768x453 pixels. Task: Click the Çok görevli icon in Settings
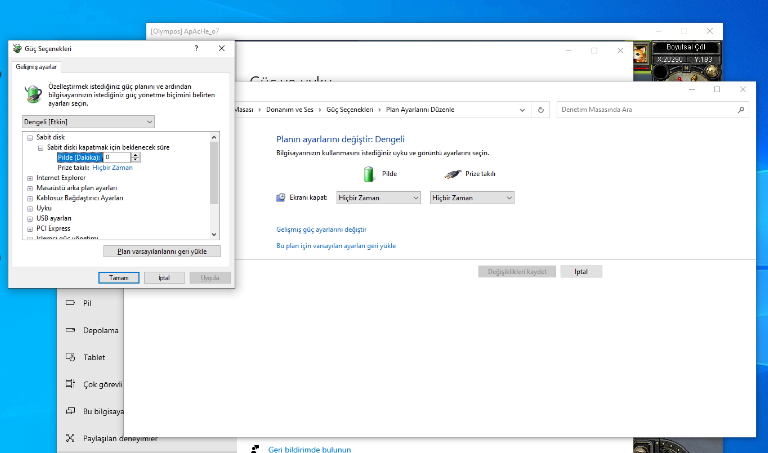tap(71, 384)
